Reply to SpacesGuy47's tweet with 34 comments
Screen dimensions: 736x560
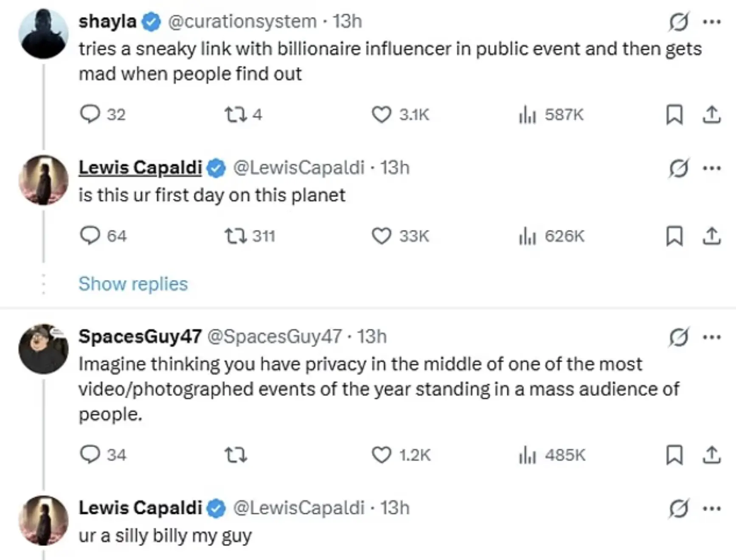(90, 455)
